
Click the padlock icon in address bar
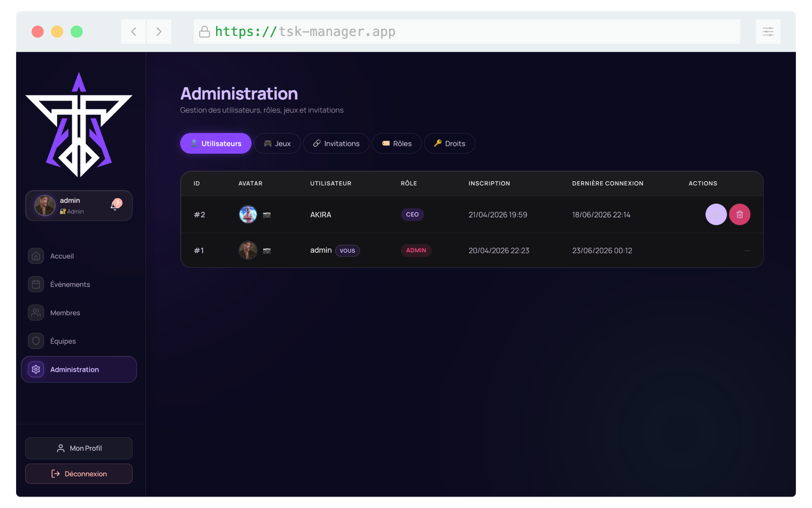coord(205,32)
